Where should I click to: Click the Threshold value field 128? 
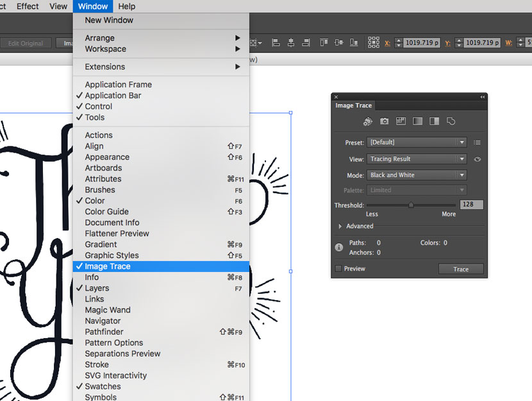pos(471,205)
